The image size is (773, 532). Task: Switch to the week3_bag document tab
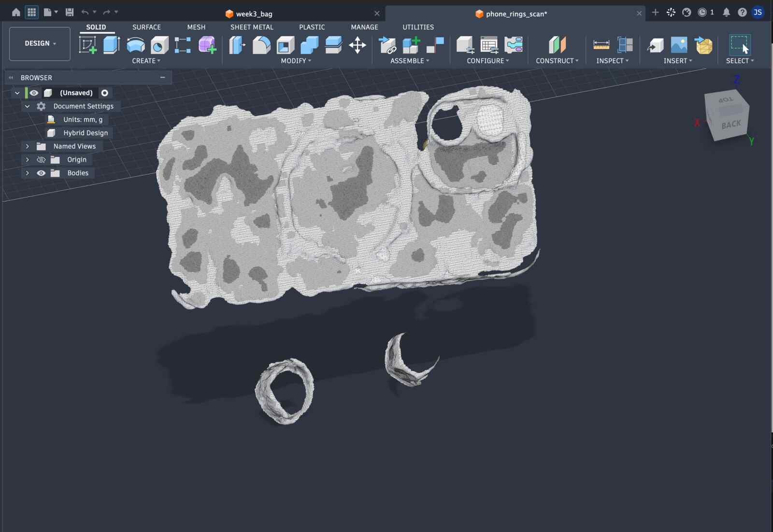pyautogui.click(x=254, y=14)
